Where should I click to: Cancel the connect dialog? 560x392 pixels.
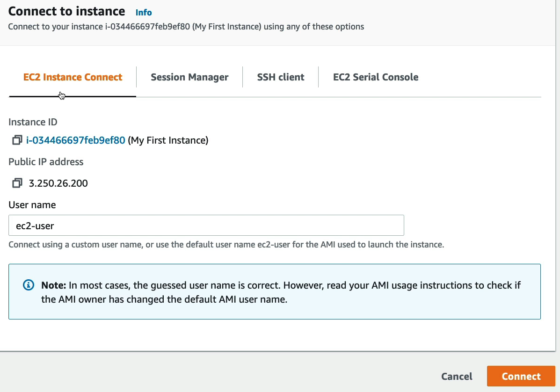(457, 377)
